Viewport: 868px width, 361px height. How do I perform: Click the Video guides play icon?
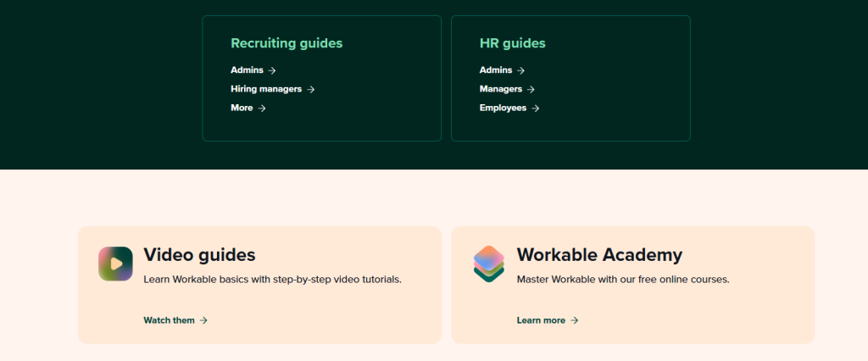pyautogui.click(x=115, y=264)
